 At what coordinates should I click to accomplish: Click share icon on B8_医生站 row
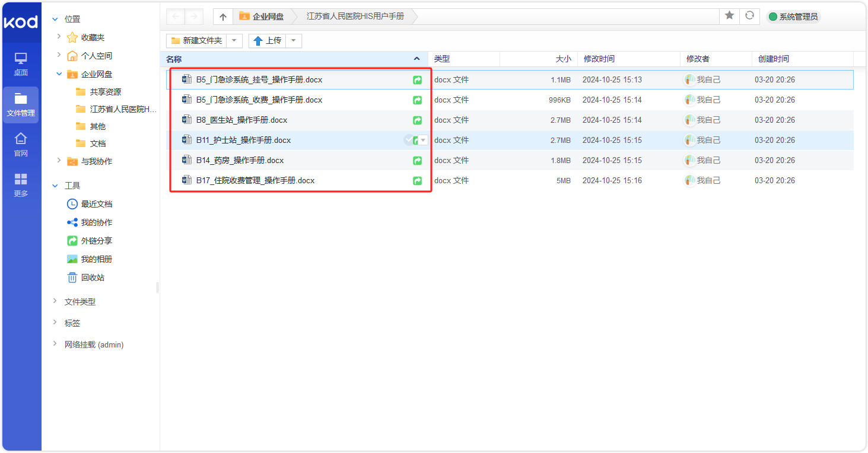[x=418, y=120]
